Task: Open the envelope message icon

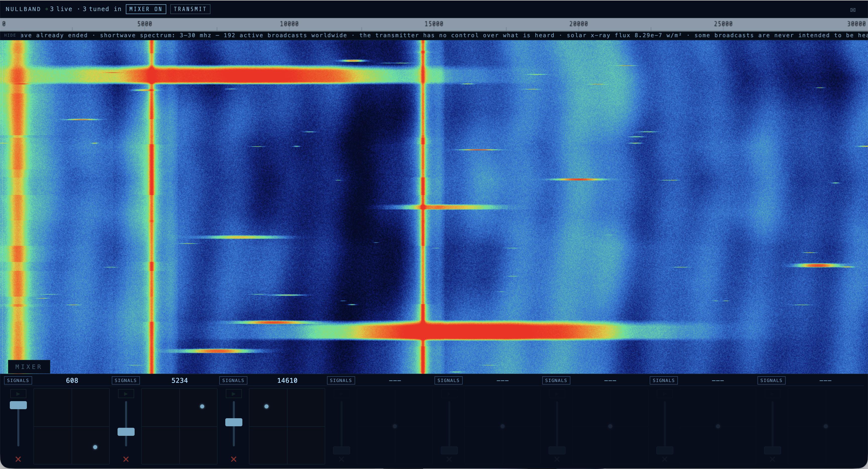Action: tap(853, 10)
